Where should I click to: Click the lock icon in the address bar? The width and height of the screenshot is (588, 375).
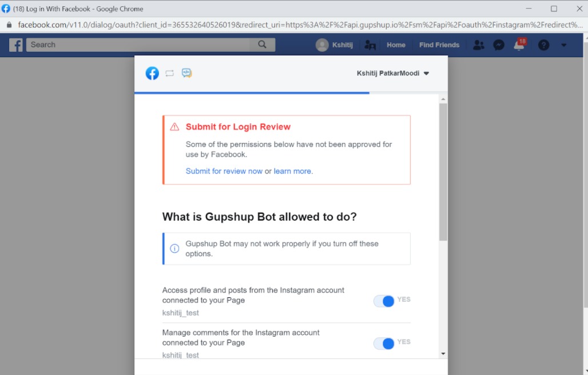click(x=9, y=25)
